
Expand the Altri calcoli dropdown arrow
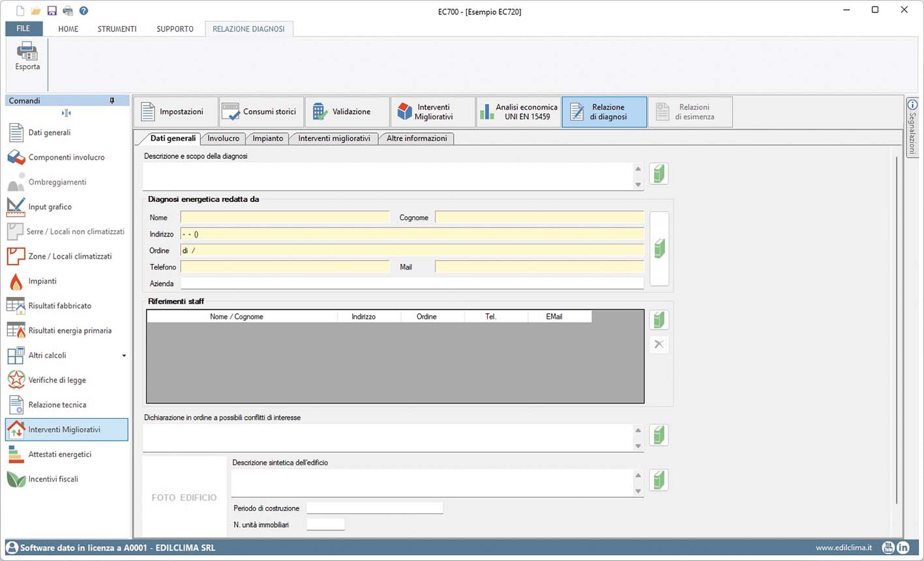pos(124,356)
